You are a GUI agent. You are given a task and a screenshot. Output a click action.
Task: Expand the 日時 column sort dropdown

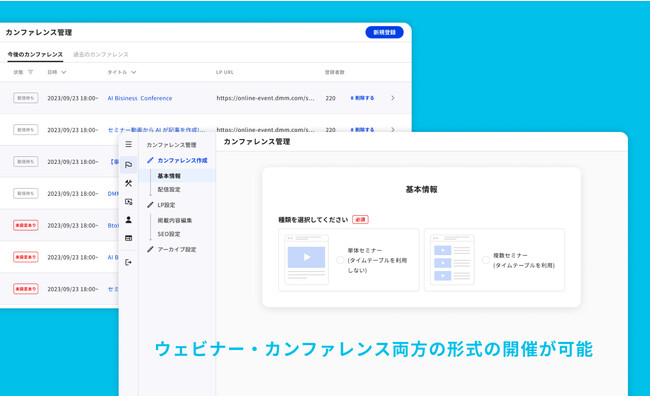[x=63, y=72]
